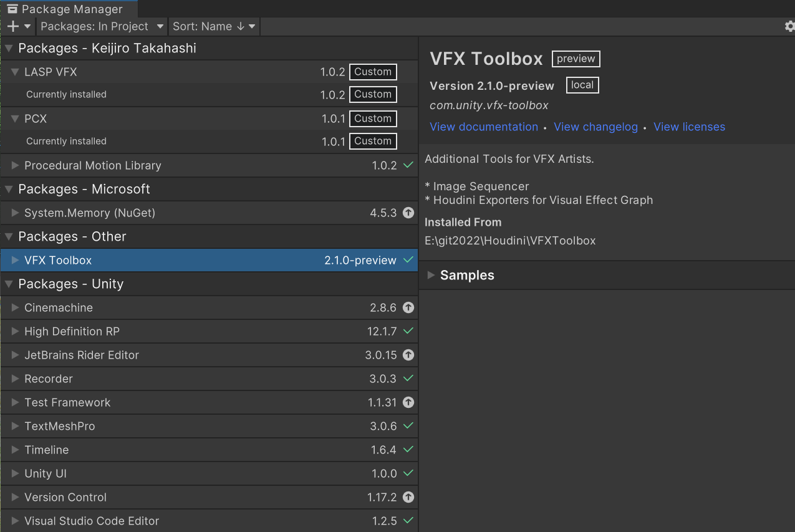Screen dimensions: 795x532
Task: Collapse the Packages - Microsoft group
Action: coord(9,190)
